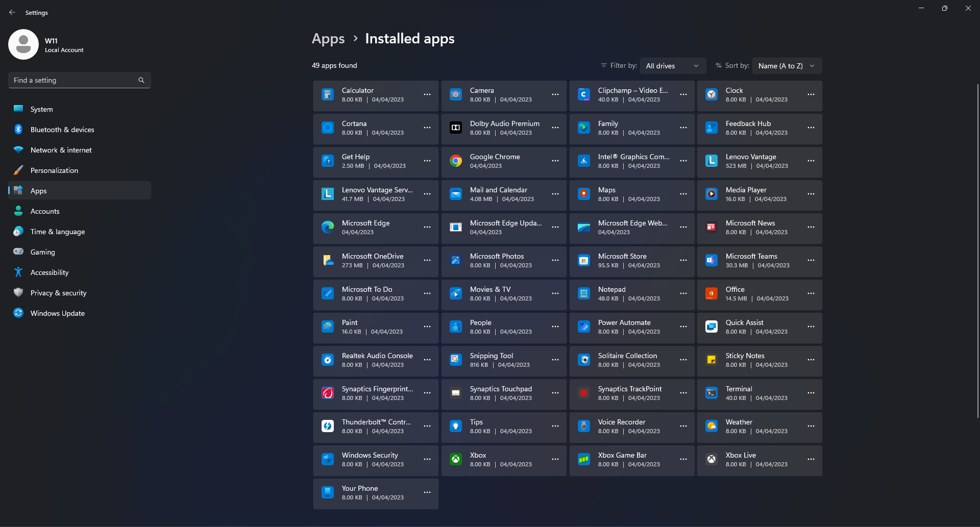The width and height of the screenshot is (980, 527).
Task: Click the Terminal app icon
Action: coord(712,393)
